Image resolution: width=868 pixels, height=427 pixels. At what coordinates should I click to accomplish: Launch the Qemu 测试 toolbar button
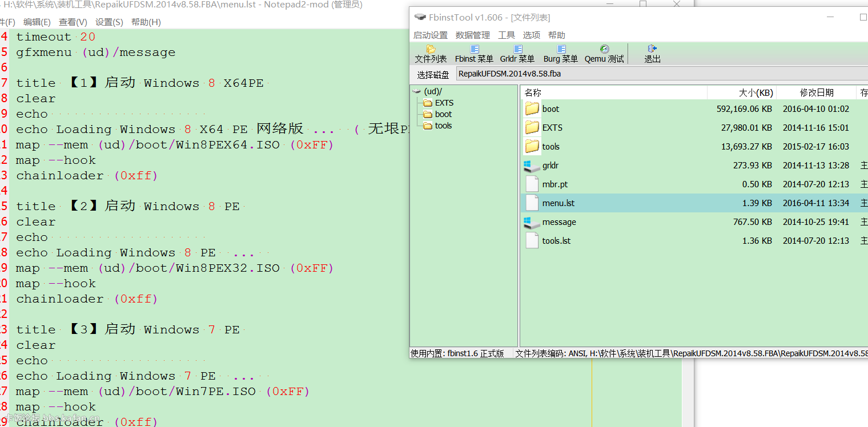pyautogui.click(x=604, y=54)
